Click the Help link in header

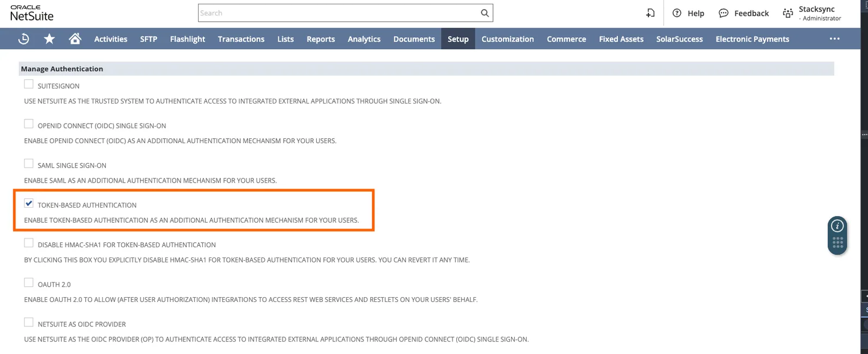[x=695, y=14]
